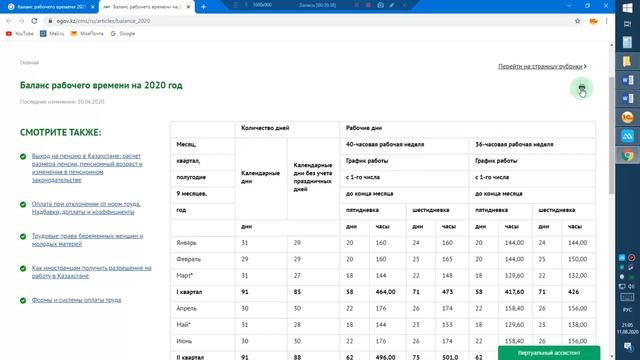Select the Январь row label
This screenshot has width=640, height=360.
click(x=186, y=242)
